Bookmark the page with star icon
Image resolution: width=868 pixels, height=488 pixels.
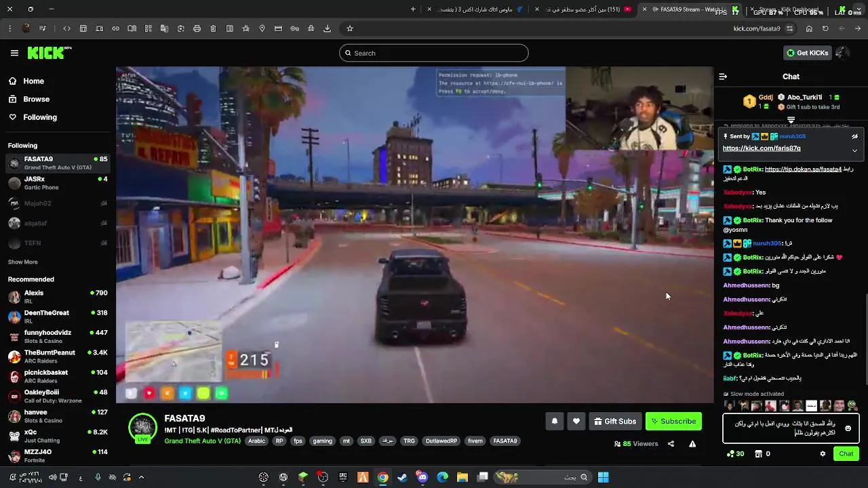pos(350,28)
